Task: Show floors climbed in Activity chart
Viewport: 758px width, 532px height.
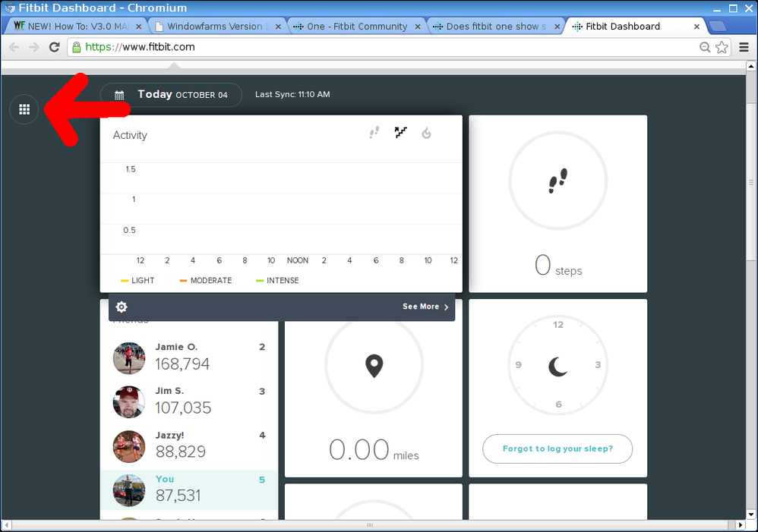Action: pyautogui.click(x=400, y=132)
